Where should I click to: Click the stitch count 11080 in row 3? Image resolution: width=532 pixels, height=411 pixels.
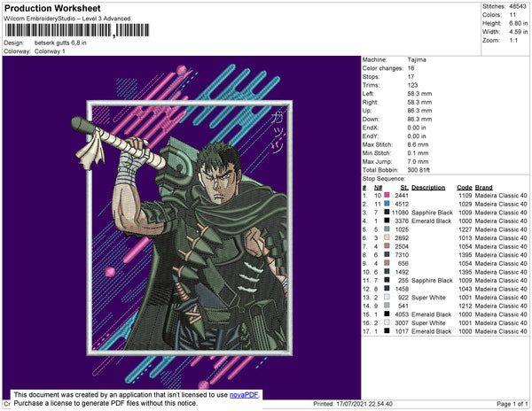400,213
